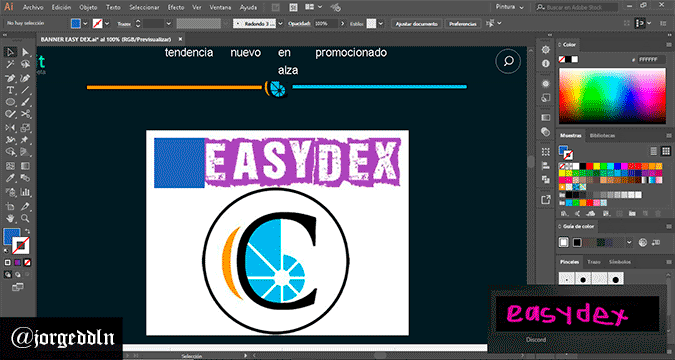Choose the Artboard tool
The width and height of the screenshot is (675, 360).
pos(10,206)
